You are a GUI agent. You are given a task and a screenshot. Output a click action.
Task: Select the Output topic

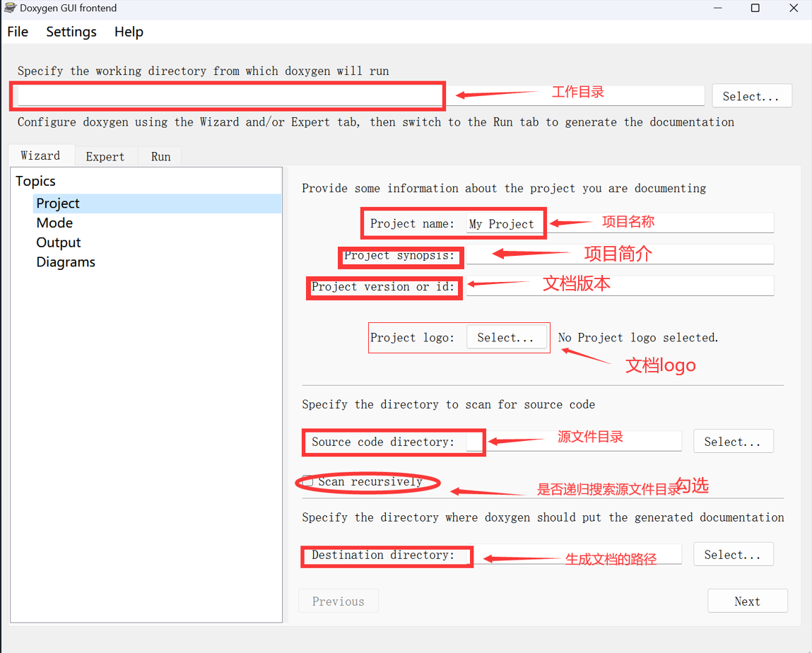(58, 242)
